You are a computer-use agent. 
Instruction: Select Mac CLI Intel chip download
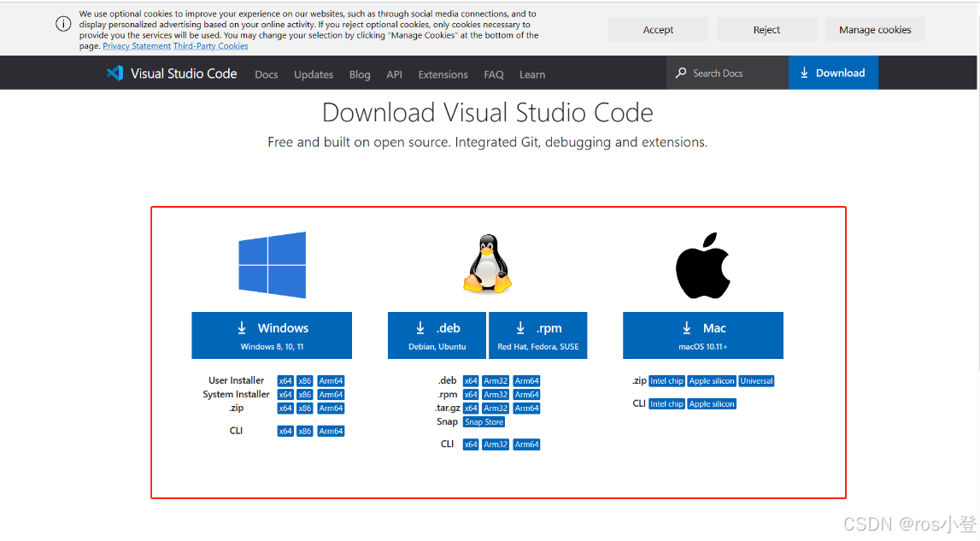(667, 404)
